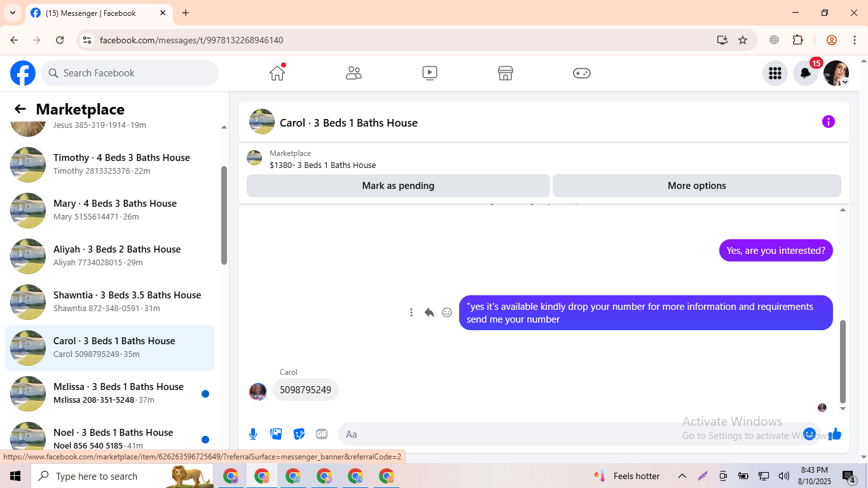
Task: Open Windows Start menu
Action: tap(15, 476)
